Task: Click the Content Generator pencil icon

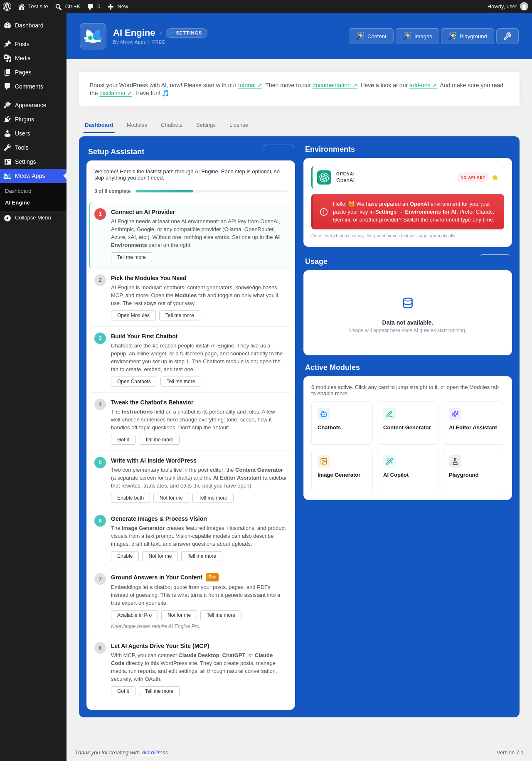Action: [x=389, y=414]
